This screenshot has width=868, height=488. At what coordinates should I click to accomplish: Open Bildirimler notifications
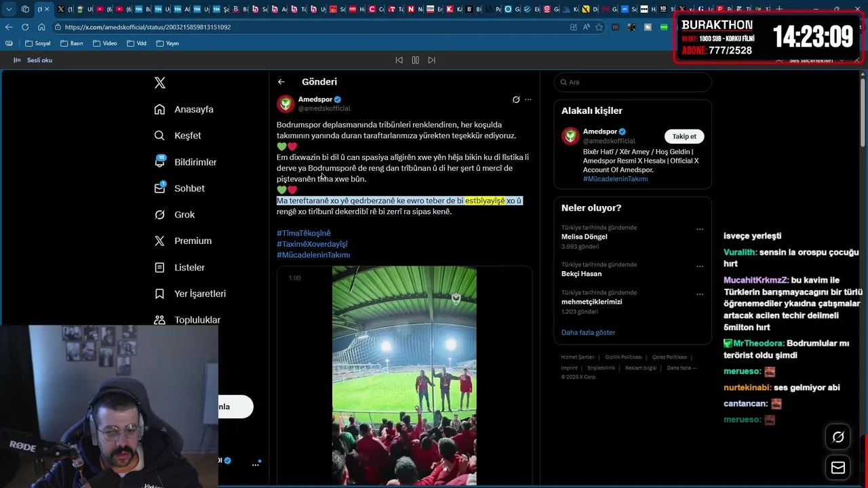(185, 162)
